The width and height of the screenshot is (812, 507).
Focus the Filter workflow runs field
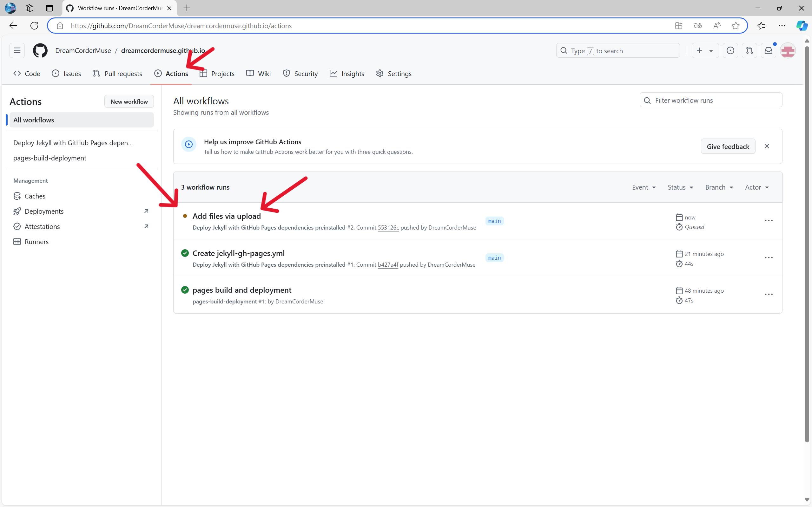click(711, 100)
